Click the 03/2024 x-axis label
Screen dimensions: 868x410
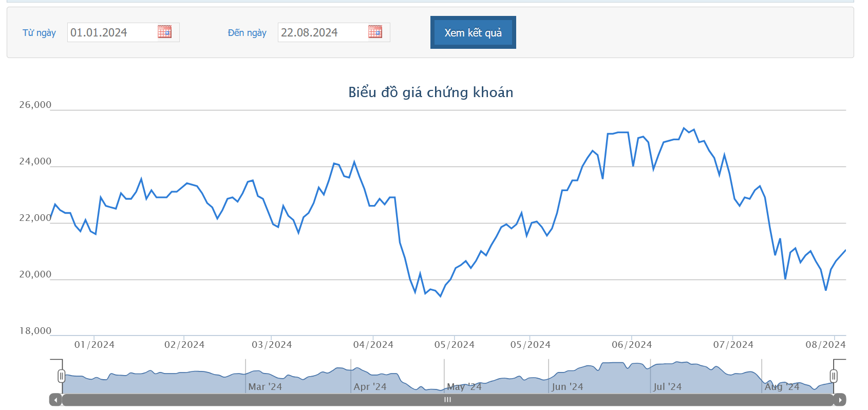(272, 345)
